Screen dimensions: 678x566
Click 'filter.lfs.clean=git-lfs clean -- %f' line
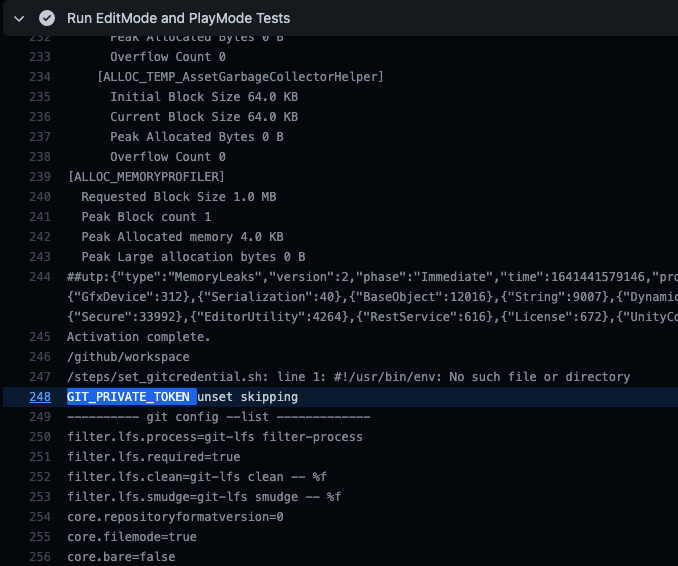click(x=197, y=476)
